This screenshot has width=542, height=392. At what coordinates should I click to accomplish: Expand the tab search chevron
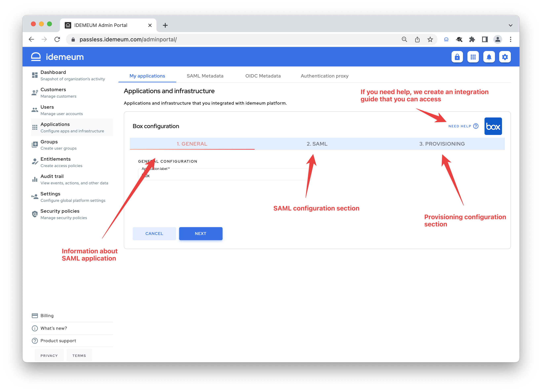pyautogui.click(x=510, y=25)
